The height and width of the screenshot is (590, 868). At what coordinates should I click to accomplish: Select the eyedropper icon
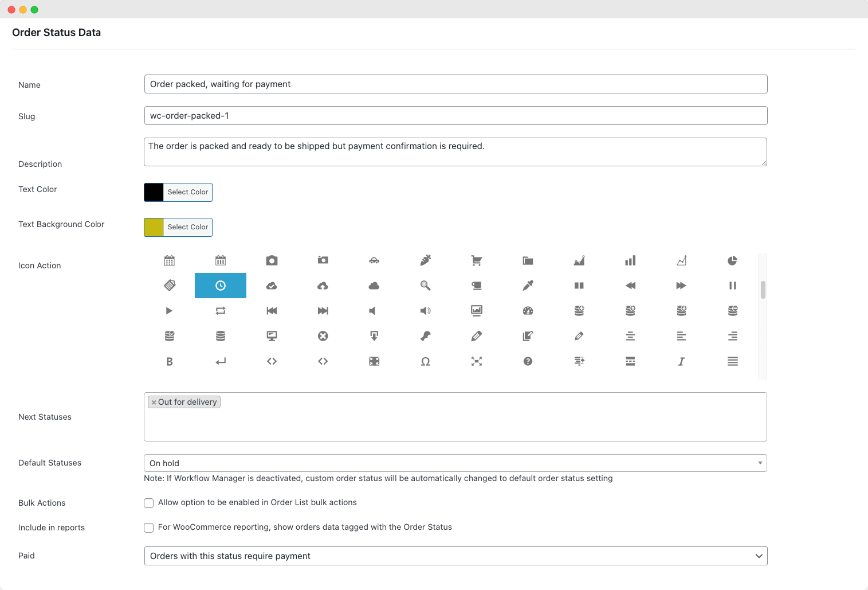[527, 286]
